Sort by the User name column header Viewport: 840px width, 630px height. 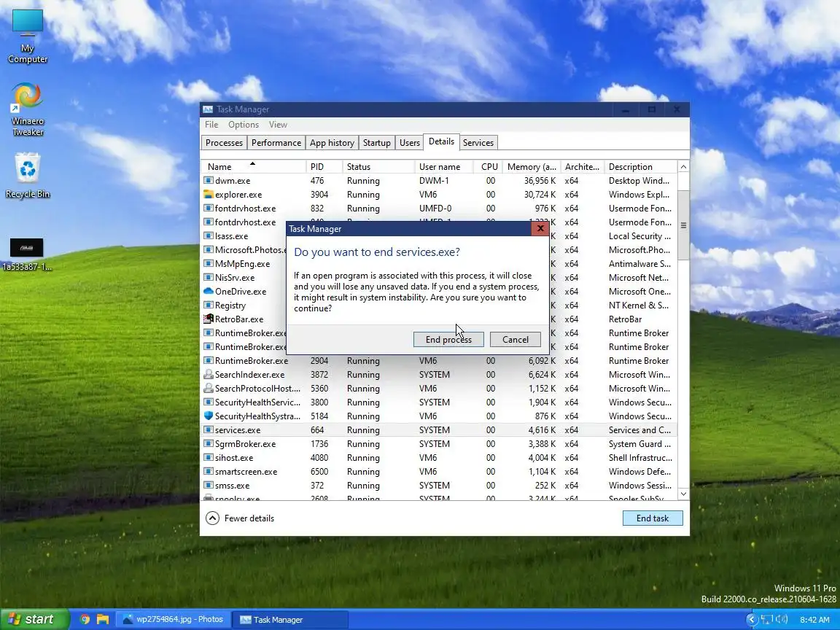[443, 166]
